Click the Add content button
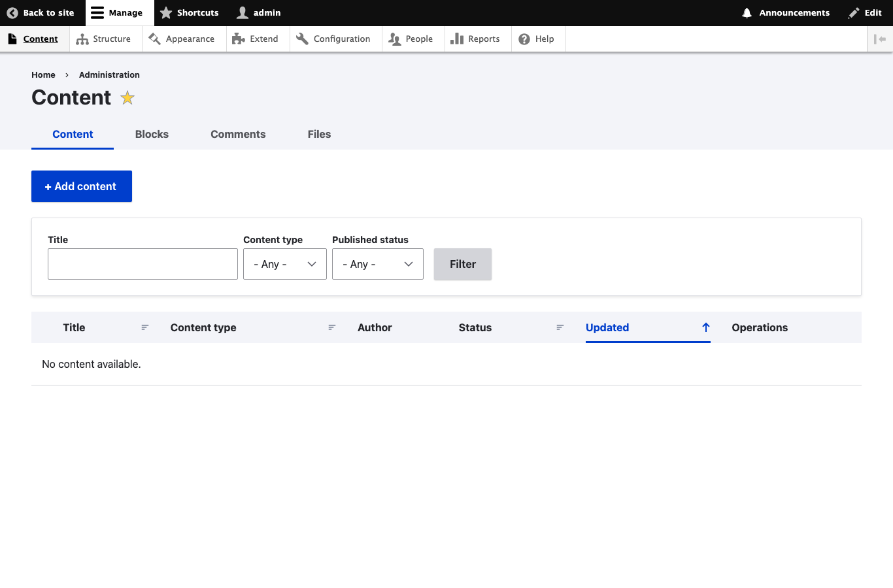The height and width of the screenshot is (588, 893). click(x=82, y=186)
